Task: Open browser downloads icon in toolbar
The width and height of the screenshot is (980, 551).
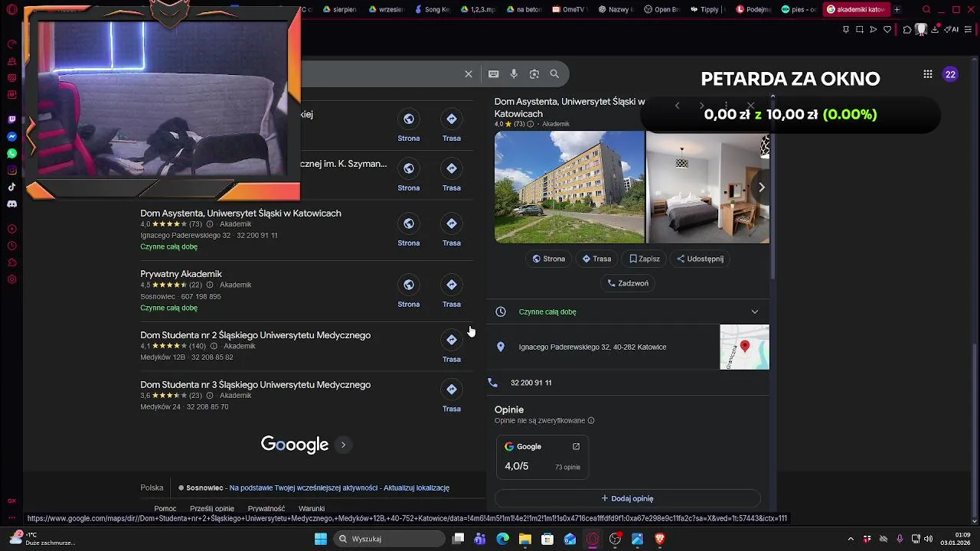Action: pyautogui.click(x=935, y=29)
